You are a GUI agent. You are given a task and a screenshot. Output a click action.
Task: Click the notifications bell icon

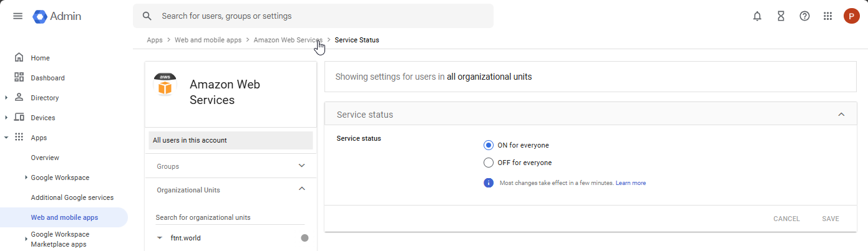(x=757, y=16)
